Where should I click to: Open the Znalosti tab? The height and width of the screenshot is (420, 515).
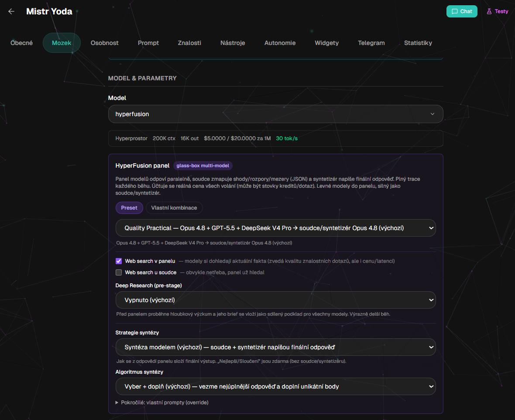[x=189, y=43]
